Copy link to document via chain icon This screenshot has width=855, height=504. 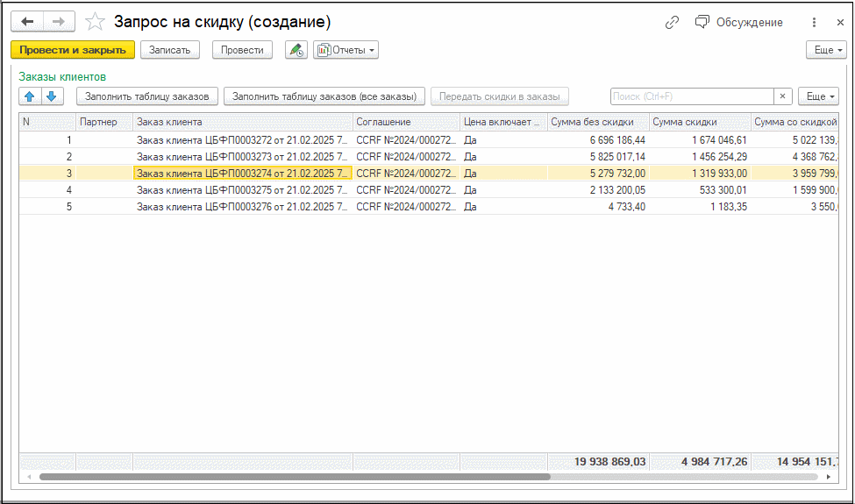tap(673, 22)
